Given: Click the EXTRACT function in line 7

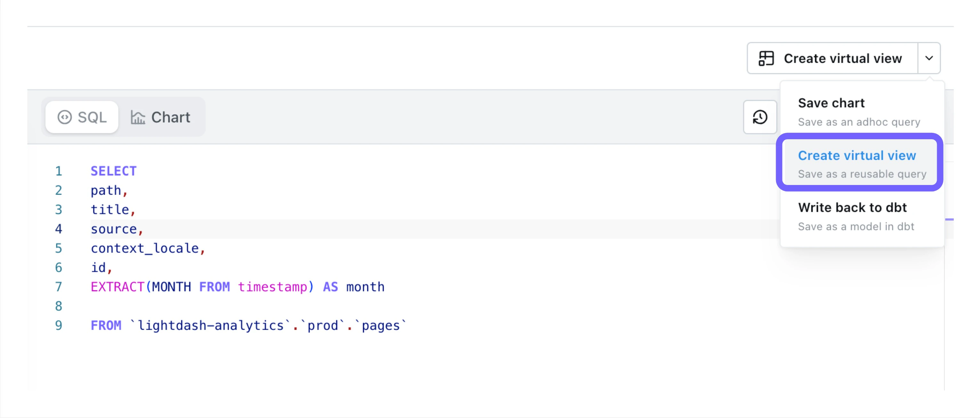Looking at the screenshot, I should [117, 287].
